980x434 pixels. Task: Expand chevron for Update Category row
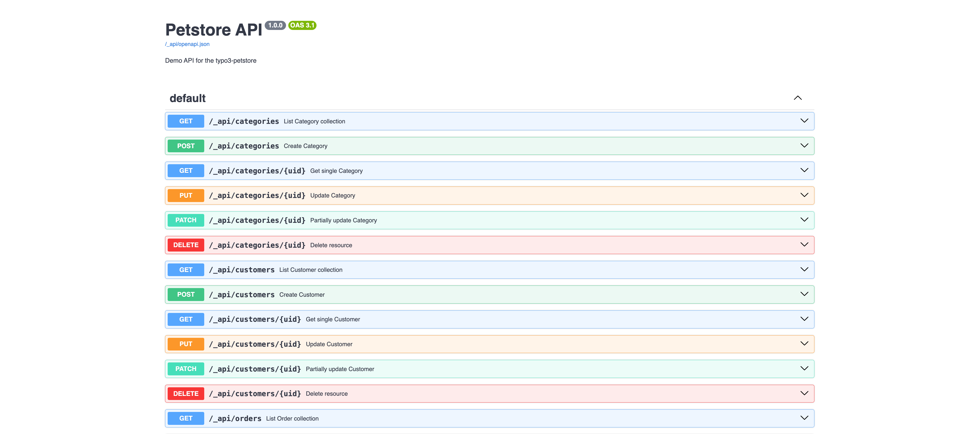pos(804,195)
